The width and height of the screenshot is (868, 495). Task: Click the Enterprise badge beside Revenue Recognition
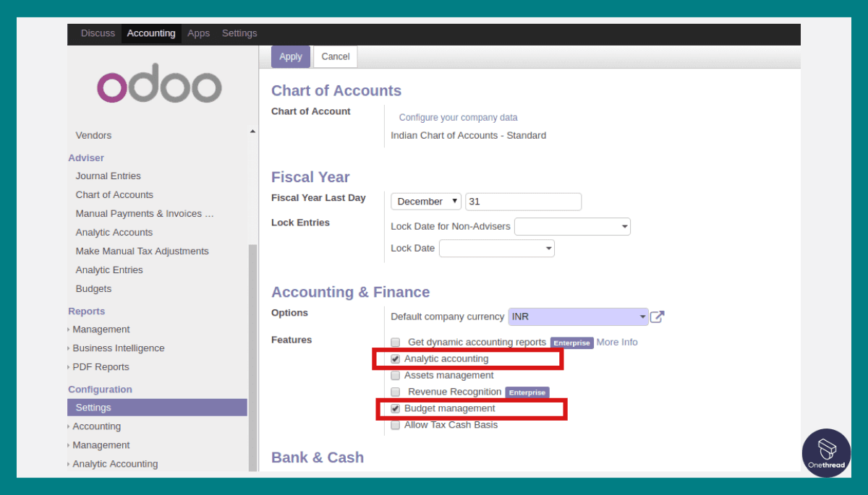pos(527,392)
